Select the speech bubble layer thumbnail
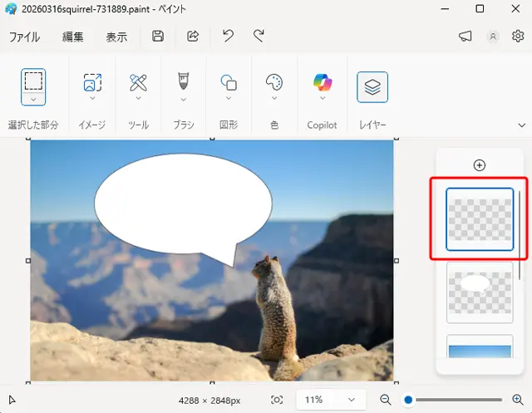This screenshot has height=413, width=532. [x=480, y=293]
